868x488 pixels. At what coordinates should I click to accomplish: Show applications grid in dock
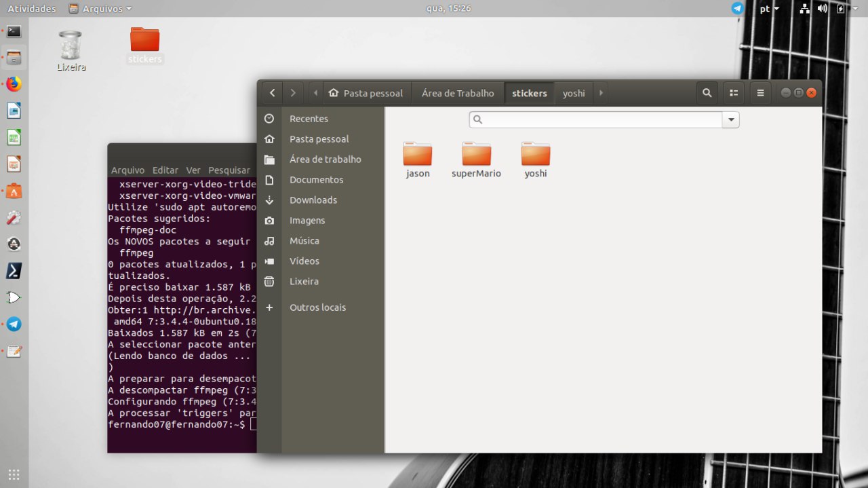click(x=14, y=474)
